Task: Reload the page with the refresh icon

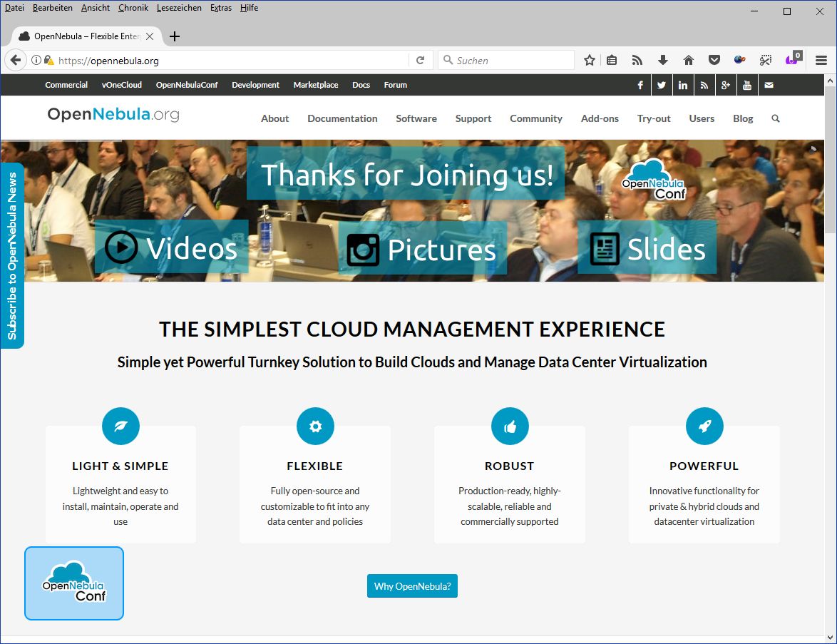Action: click(420, 61)
